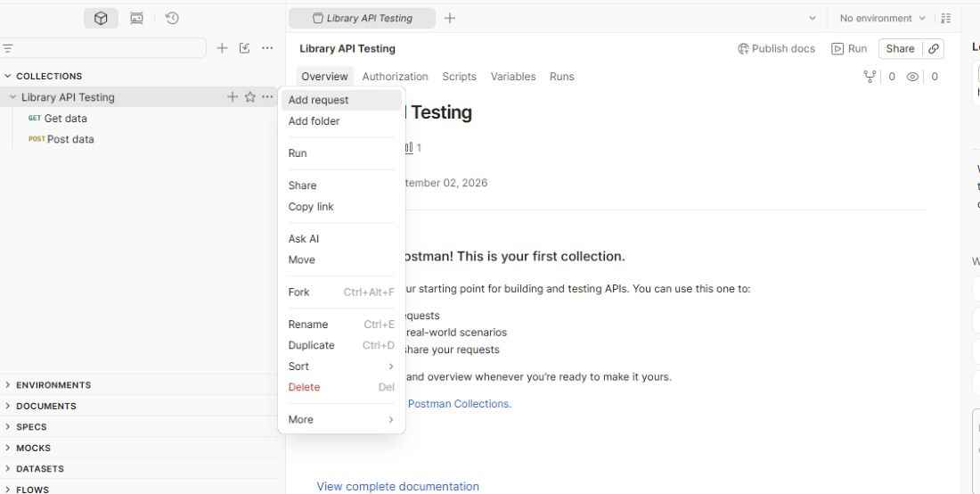Star the Library API Testing collection
The image size is (980, 494).
click(250, 97)
